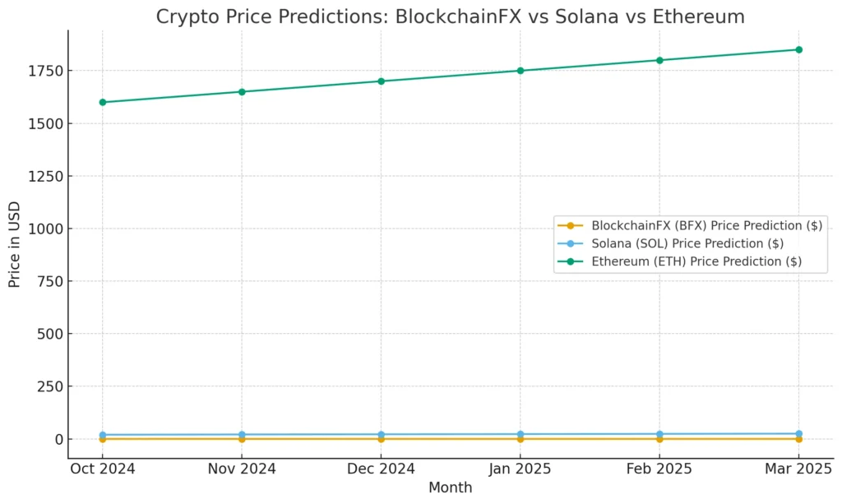Image resolution: width=842 pixels, height=504 pixels.
Task: Click the Feb 2025 x-axis label
Action: click(659, 469)
